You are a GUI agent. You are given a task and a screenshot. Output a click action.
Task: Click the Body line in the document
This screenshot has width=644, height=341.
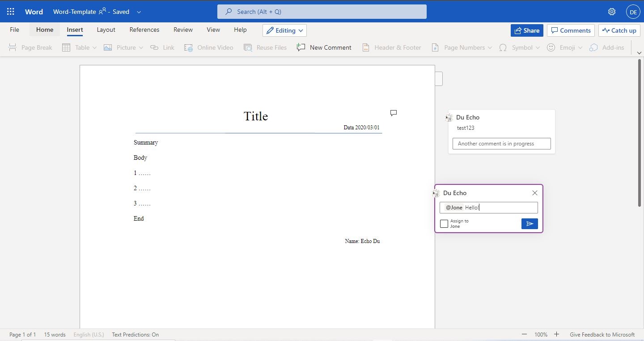click(x=140, y=158)
